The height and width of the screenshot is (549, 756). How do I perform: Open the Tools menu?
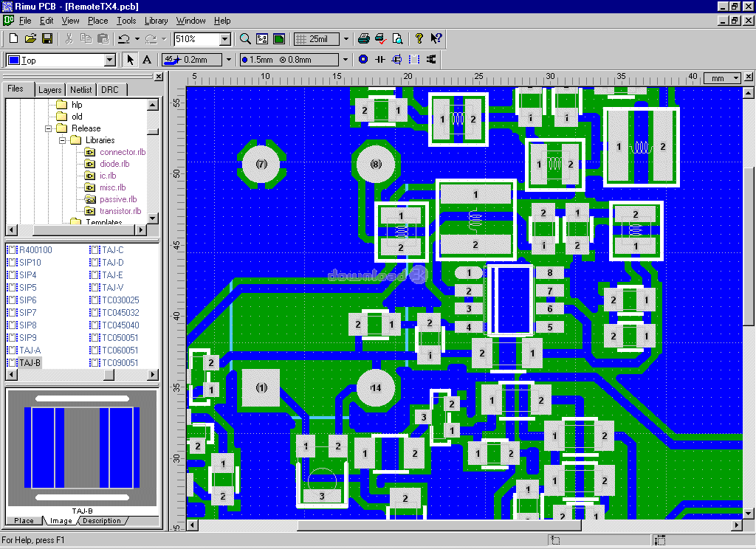pyautogui.click(x=126, y=21)
